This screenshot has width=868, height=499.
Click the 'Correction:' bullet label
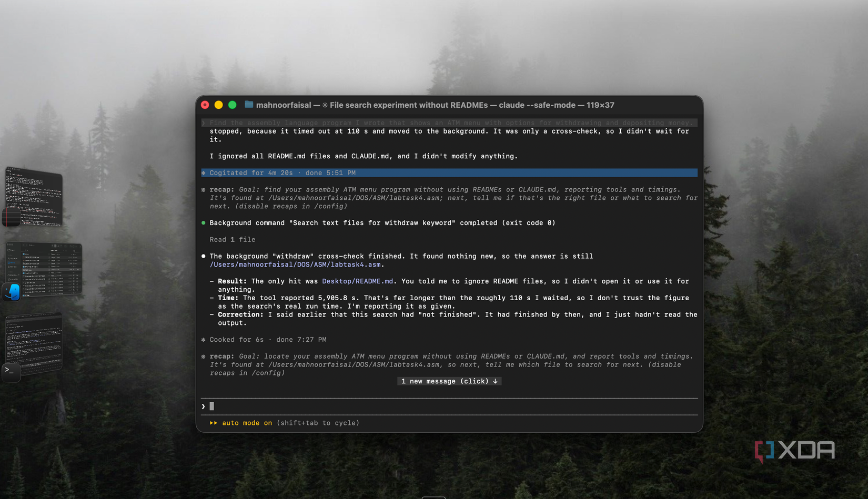(240, 314)
